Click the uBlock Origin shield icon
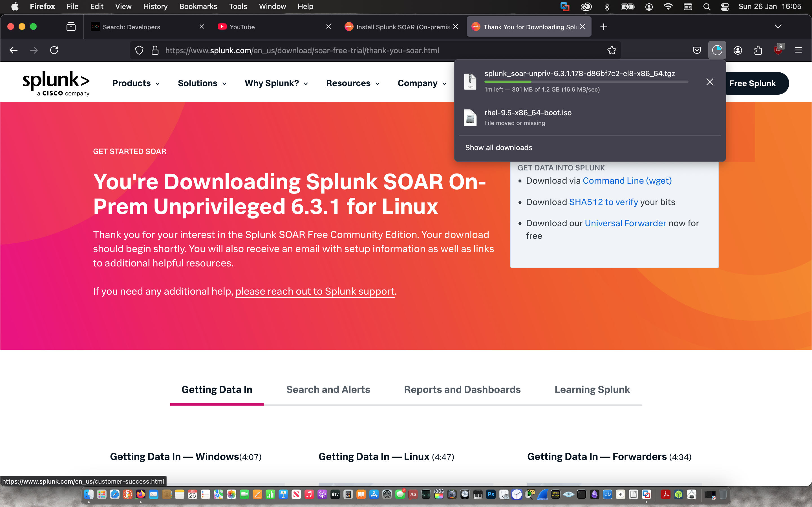This screenshot has height=507, width=812. click(778, 50)
